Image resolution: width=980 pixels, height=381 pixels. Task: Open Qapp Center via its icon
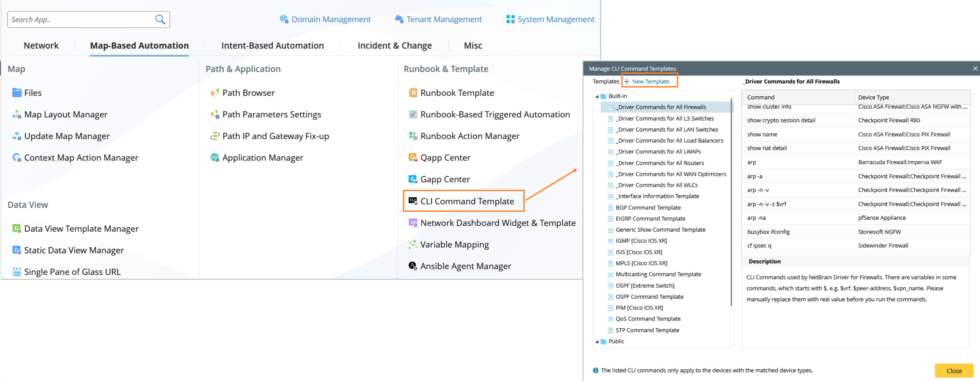(413, 158)
